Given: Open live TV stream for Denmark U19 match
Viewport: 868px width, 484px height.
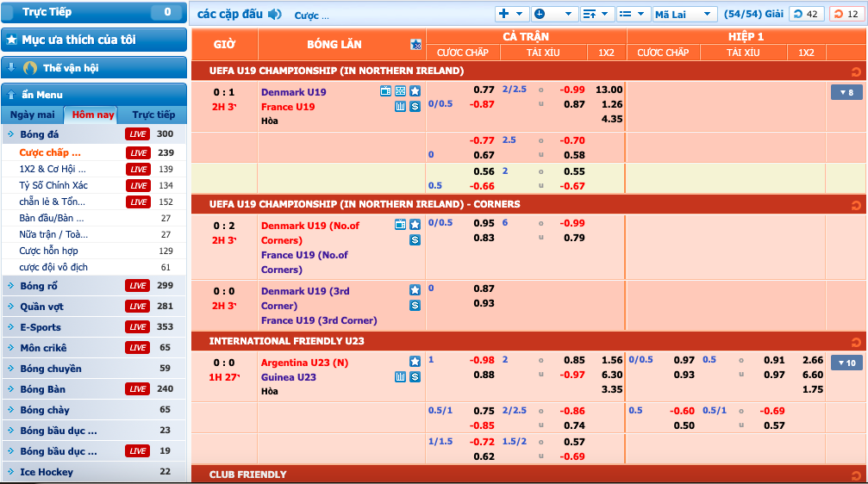Looking at the screenshot, I should pos(386,91).
